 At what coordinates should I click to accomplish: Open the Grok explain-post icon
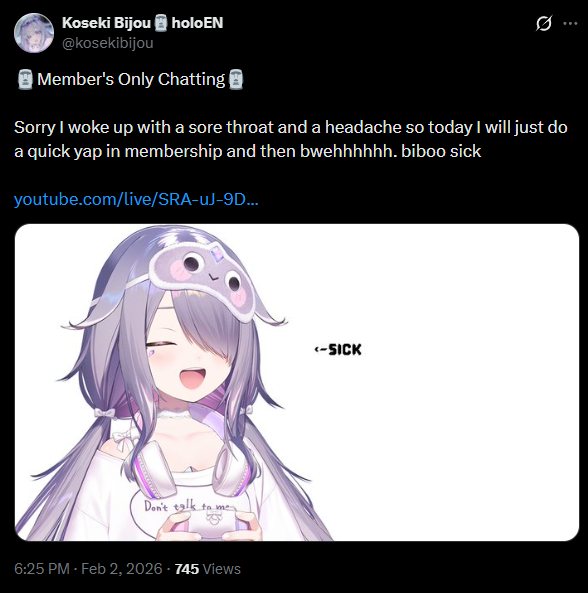click(x=544, y=23)
